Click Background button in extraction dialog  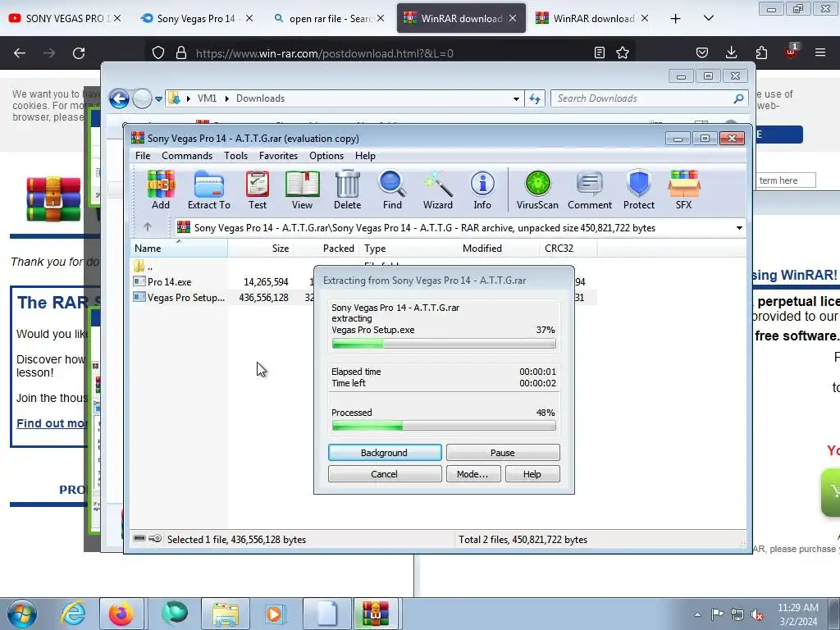[x=385, y=453]
